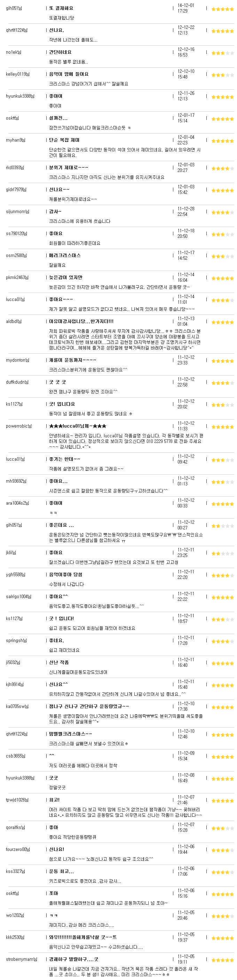This screenshot has height=980, width=237.
Task: Open the review titled '음악이좋아 당첨'
Action: (x=65, y=574)
